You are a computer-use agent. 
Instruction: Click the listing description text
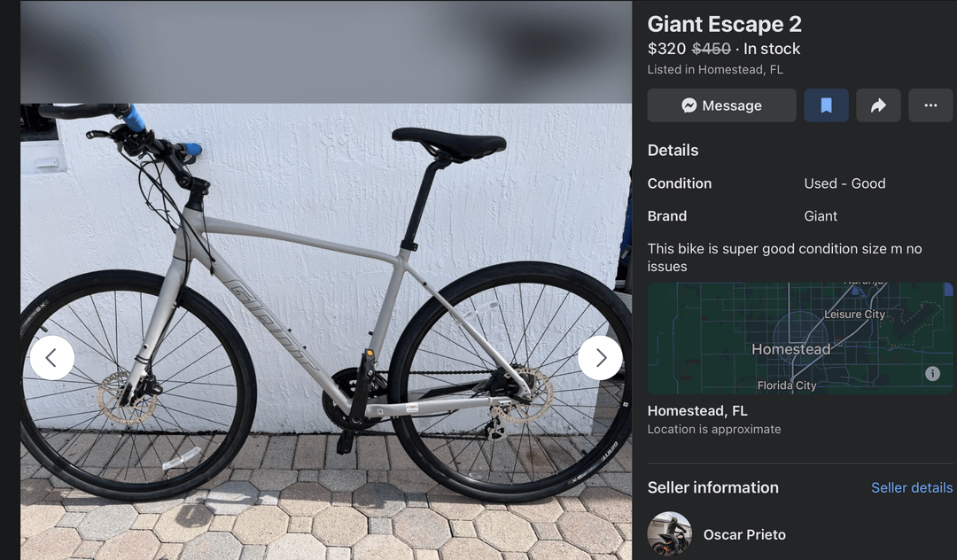coord(784,258)
